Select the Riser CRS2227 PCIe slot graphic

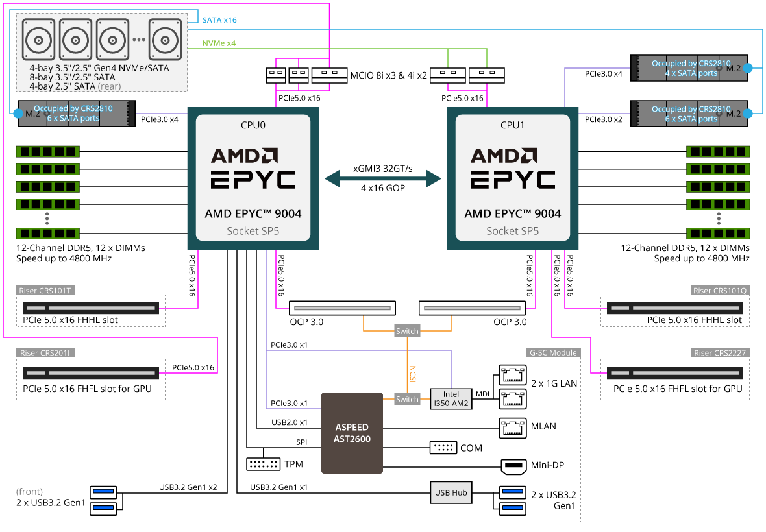tap(674, 374)
